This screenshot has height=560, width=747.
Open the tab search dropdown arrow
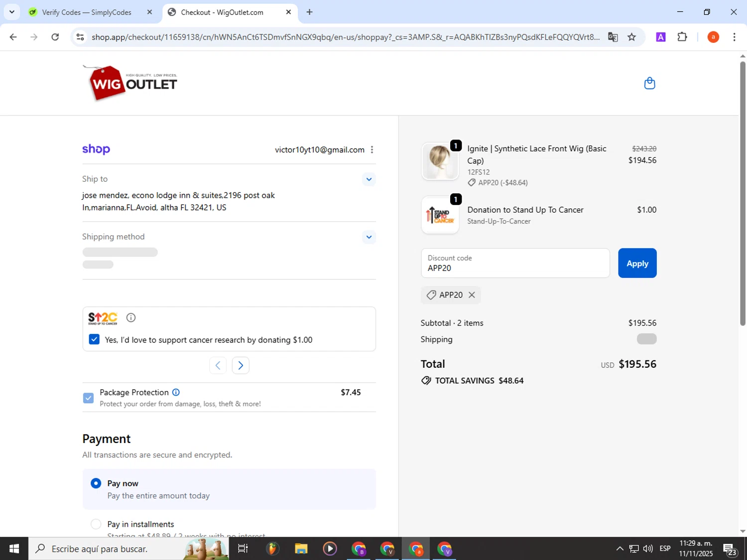click(x=12, y=12)
